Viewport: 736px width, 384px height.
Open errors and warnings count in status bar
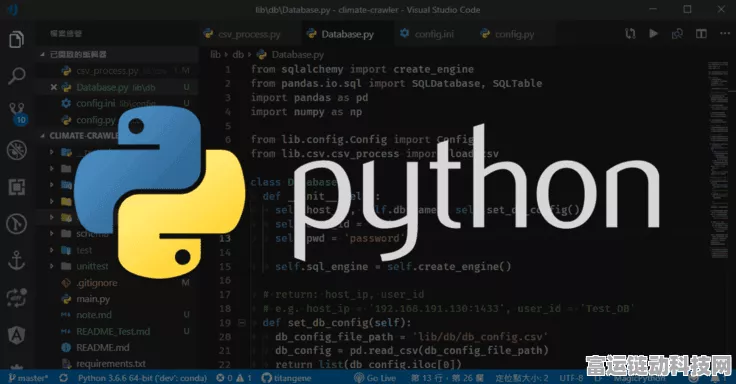tap(234, 378)
